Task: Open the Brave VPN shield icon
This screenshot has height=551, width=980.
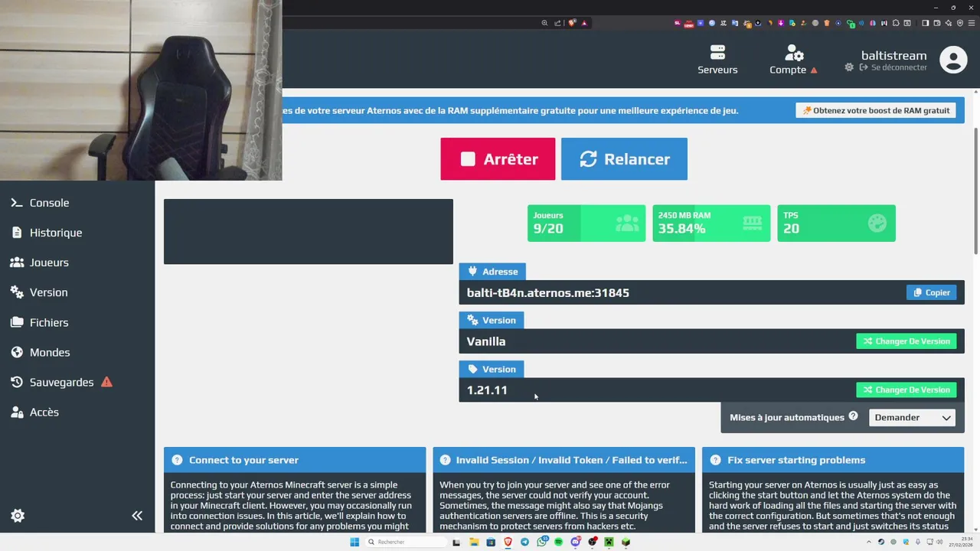Action: point(960,23)
